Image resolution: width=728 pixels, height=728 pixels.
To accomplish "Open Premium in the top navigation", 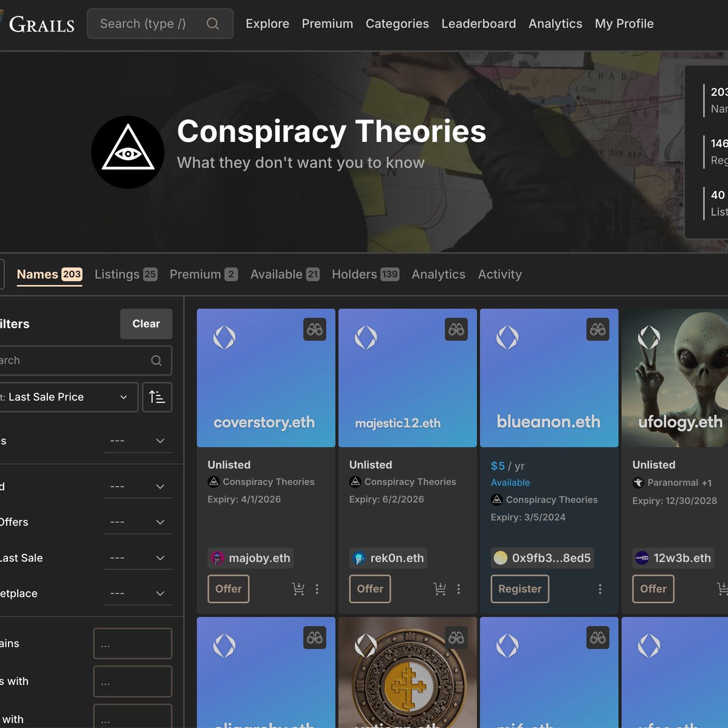I will pos(328,24).
